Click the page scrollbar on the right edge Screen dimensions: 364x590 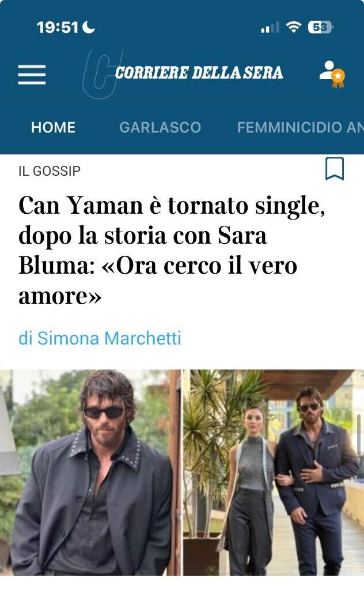359,434
